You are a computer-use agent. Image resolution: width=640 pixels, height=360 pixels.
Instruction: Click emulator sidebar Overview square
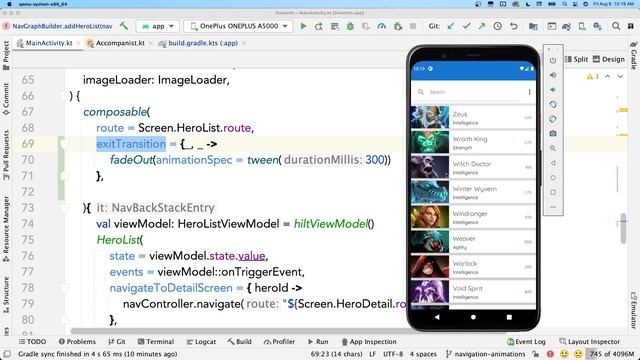(553, 192)
